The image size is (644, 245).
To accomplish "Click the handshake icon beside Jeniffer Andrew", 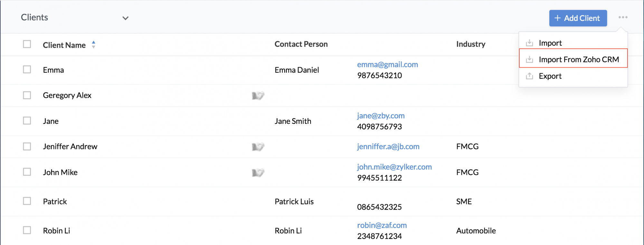I will (x=258, y=147).
